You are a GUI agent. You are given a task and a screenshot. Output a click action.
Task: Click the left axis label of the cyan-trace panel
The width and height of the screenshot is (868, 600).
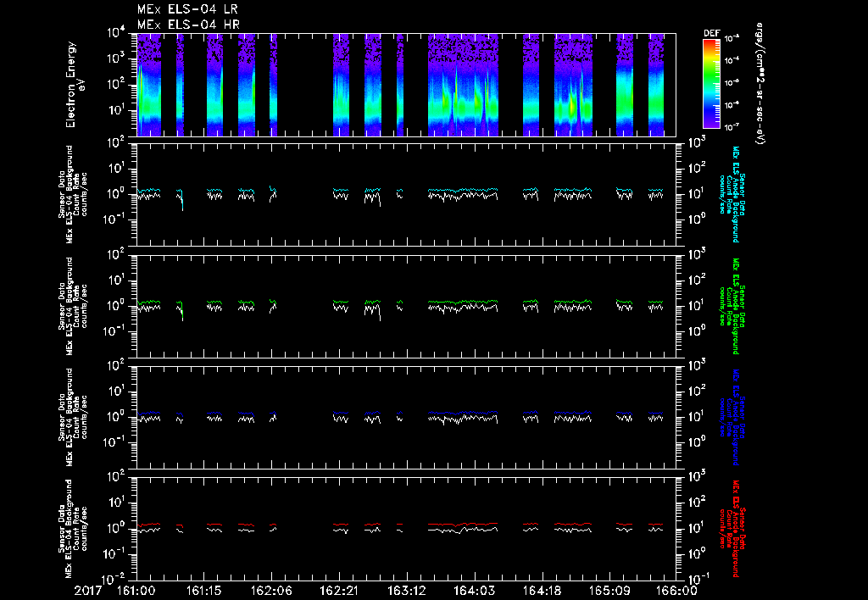[x=73, y=194]
